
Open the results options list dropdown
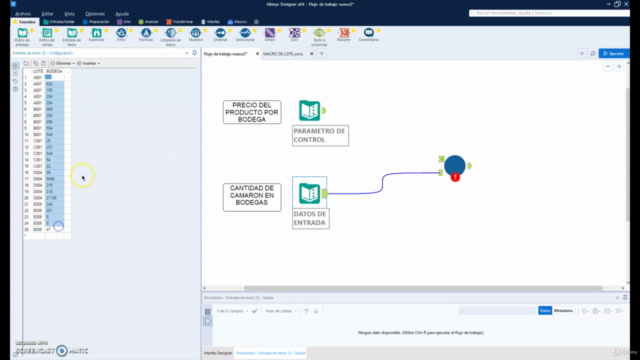coord(620,311)
